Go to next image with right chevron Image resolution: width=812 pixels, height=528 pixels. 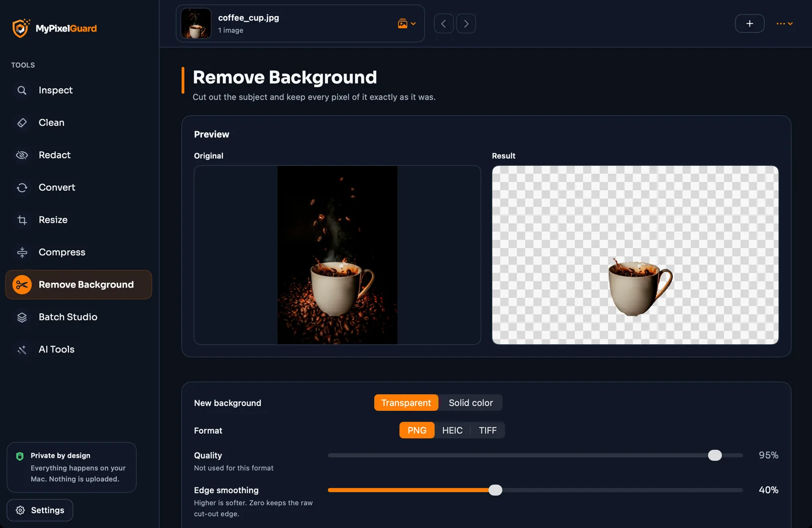point(466,24)
